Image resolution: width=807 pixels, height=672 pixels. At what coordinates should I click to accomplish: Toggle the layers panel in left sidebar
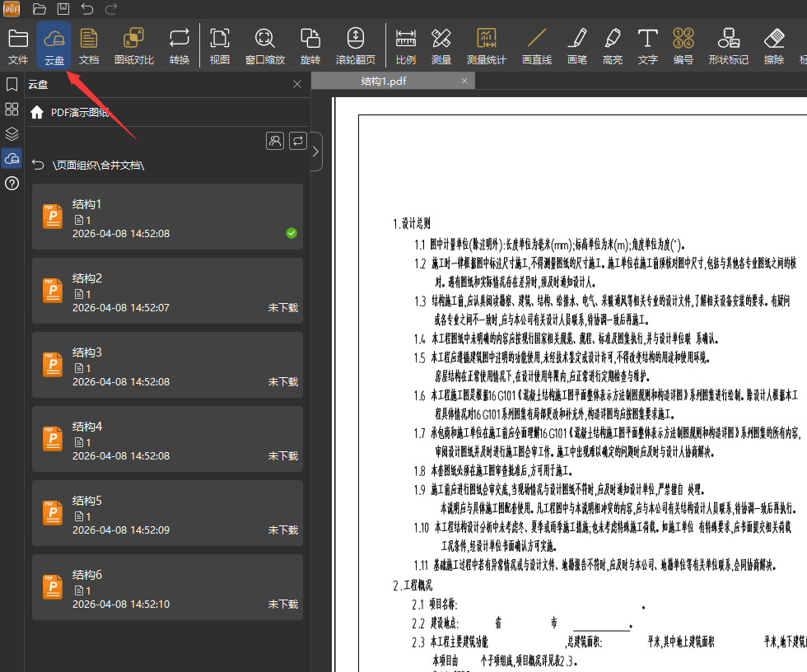coord(12,133)
